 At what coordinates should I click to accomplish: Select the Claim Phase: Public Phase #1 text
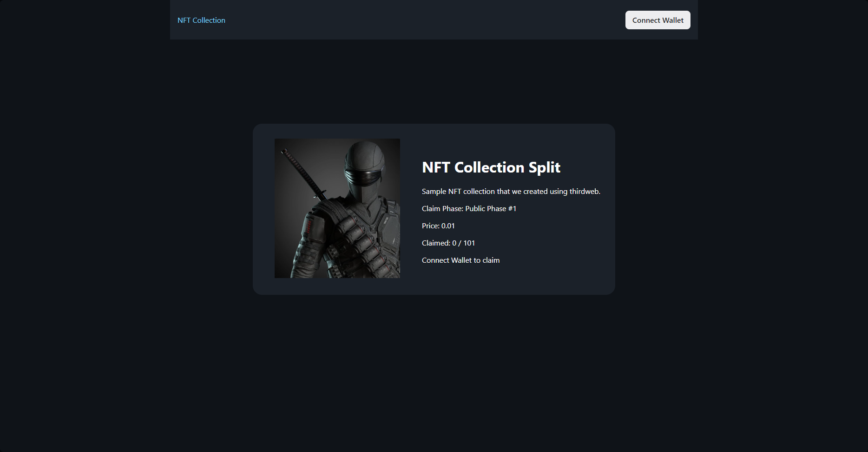(469, 208)
